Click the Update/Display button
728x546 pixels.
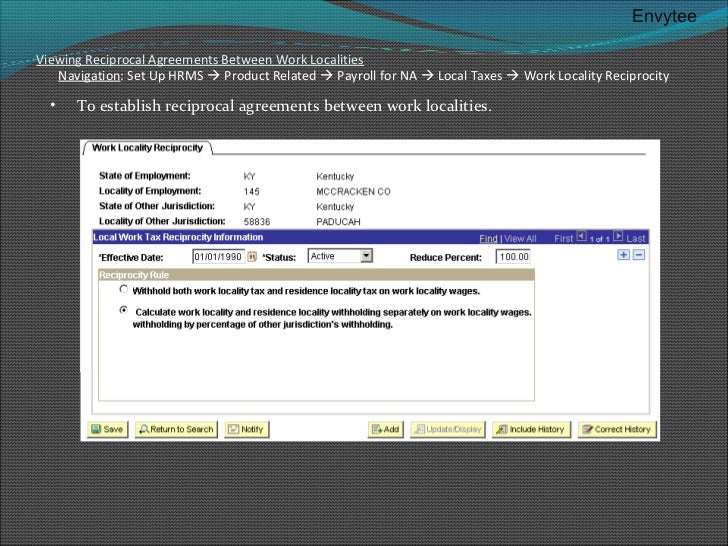tap(448, 429)
